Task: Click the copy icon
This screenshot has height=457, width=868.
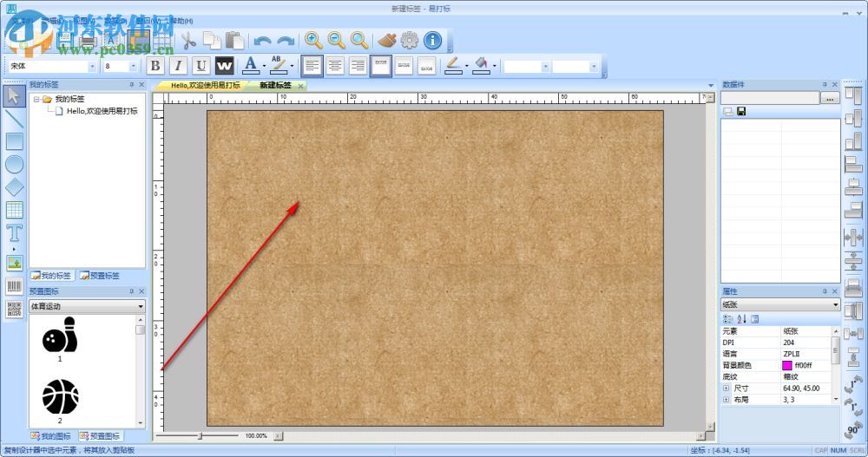Action: pyautogui.click(x=212, y=41)
